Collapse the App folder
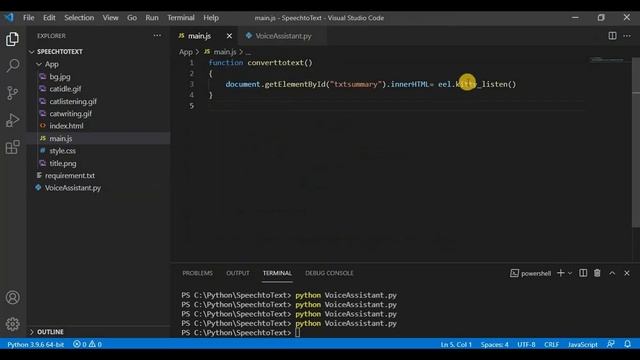The image size is (640, 360). (51, 64)
